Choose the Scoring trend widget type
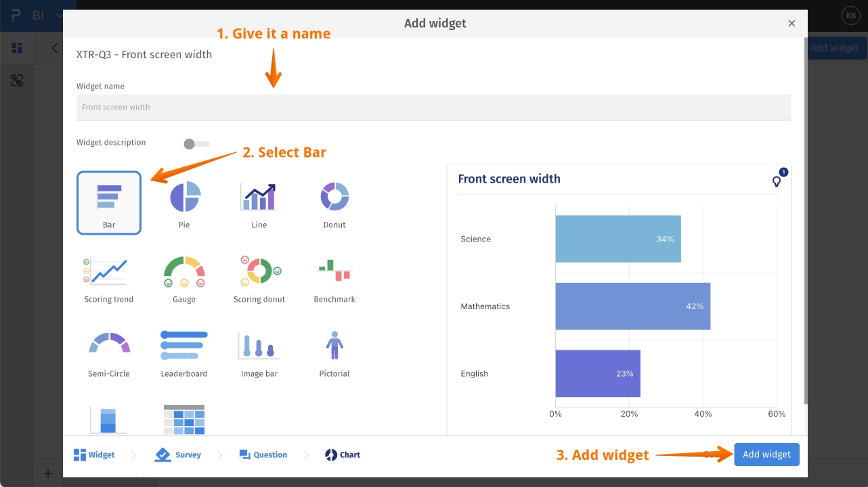868x487 pixels. (108, 277)
